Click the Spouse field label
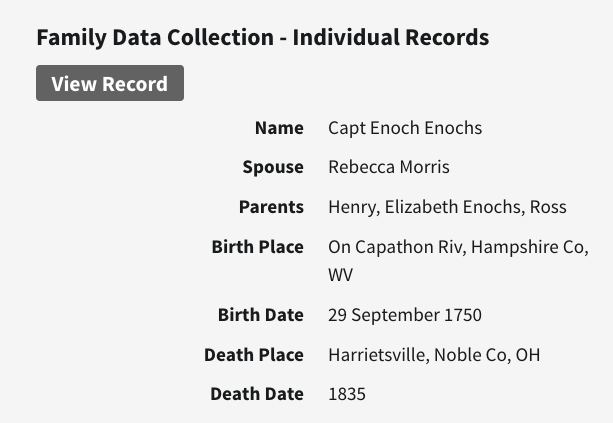 (x=273, y=167)
